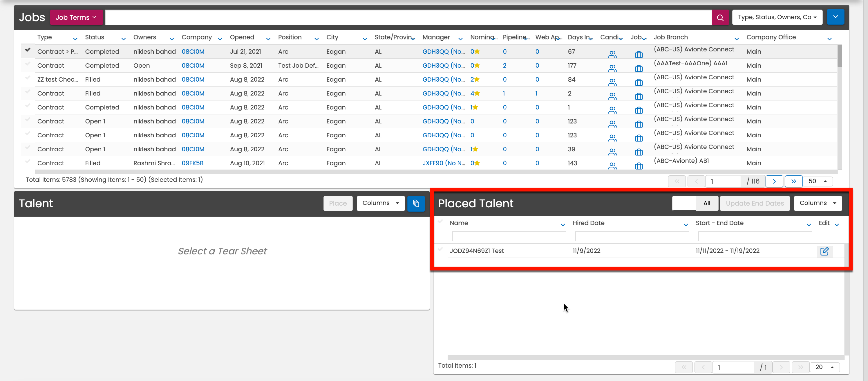Toggle select-all checkbox in Placed Talent header
868x381 pixels.
(x=440, y=222)
